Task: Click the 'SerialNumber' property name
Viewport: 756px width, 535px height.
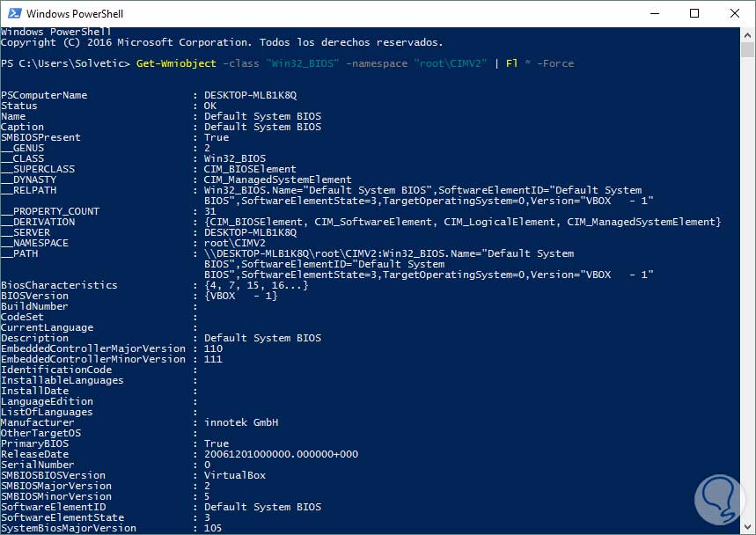Action: point(38,465)
